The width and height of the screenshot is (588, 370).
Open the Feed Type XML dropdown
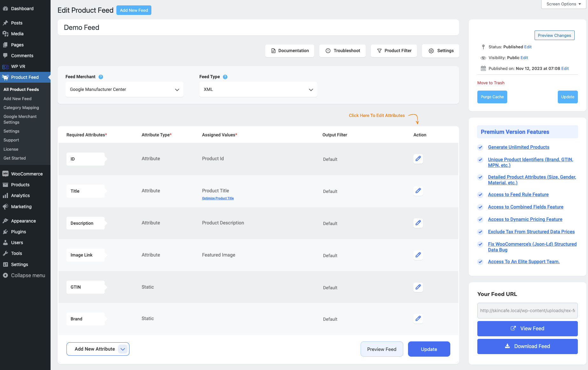(x=258, y=90)
